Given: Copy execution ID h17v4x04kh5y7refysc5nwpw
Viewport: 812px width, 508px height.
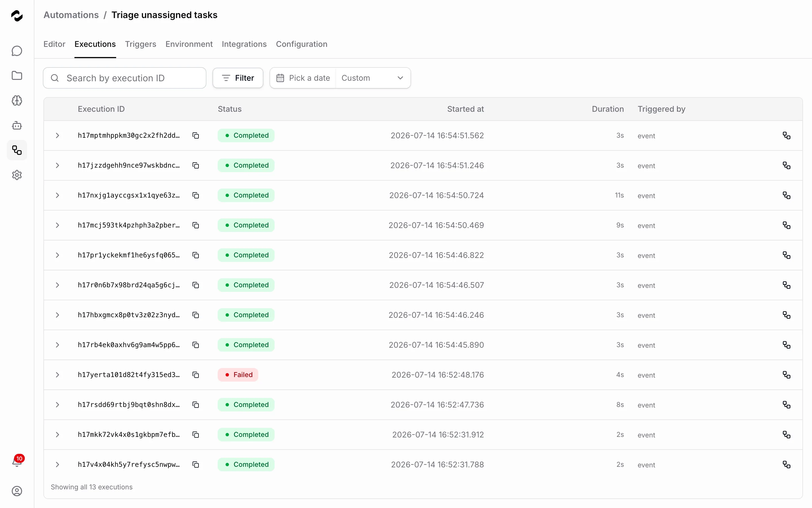Looking at the screenshot, I should [x=196, y=464].
